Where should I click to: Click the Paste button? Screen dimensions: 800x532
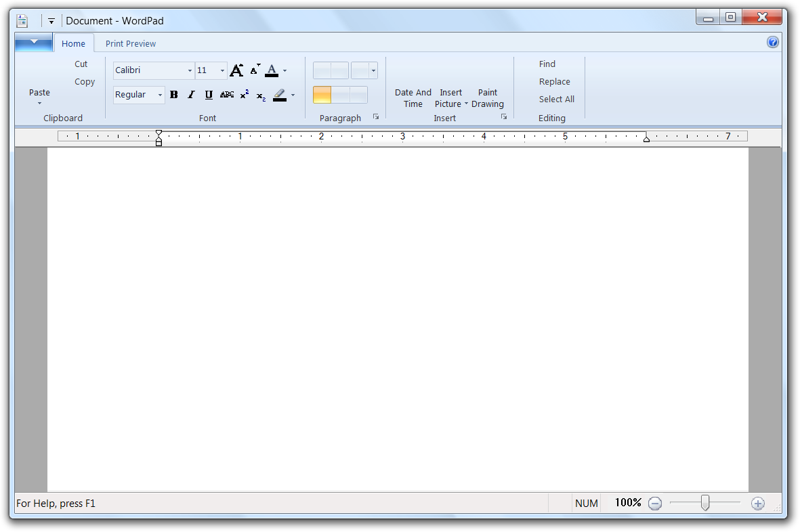39,92
